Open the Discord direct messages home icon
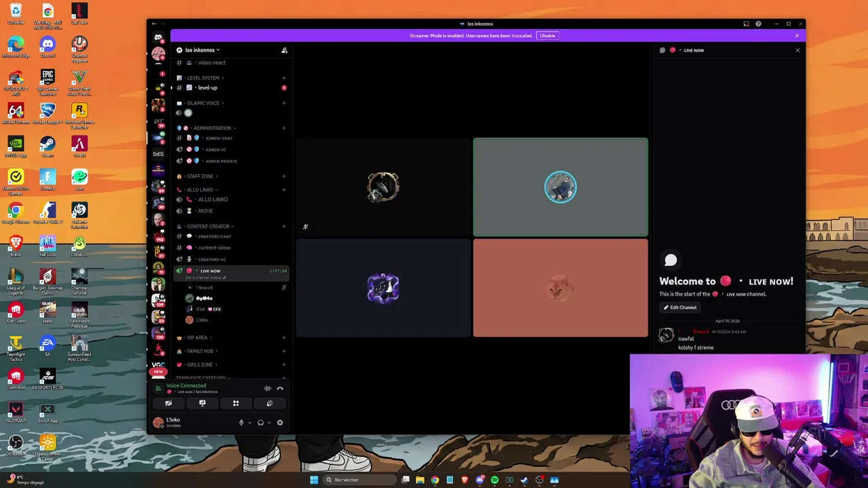Screen dimensions: 868x488 coord(158,37)
